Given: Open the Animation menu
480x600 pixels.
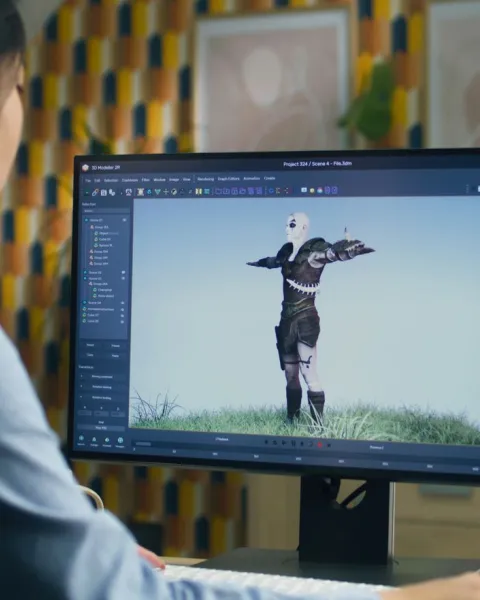Looking at the screenshot, I should [x=251, y=178].
